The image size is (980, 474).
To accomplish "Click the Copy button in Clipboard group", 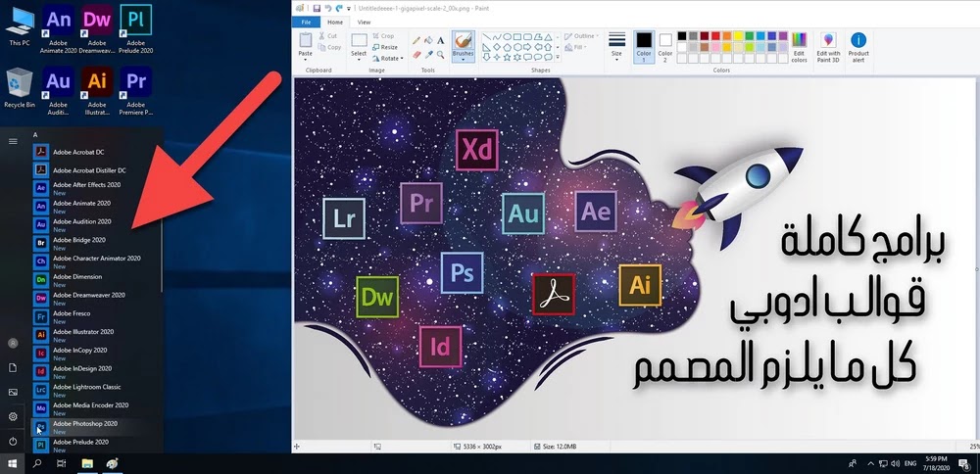I will [x=329, y=47].
